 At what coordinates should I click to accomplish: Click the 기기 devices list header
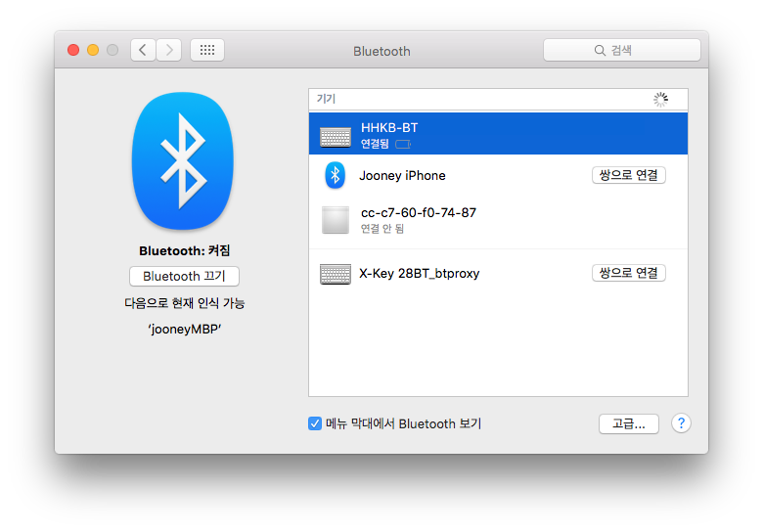326,99
